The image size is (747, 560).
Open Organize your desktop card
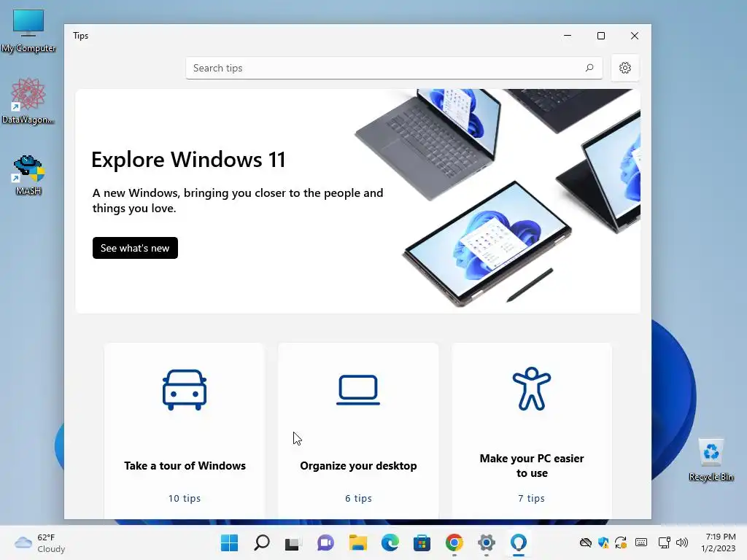click(358, 431)
